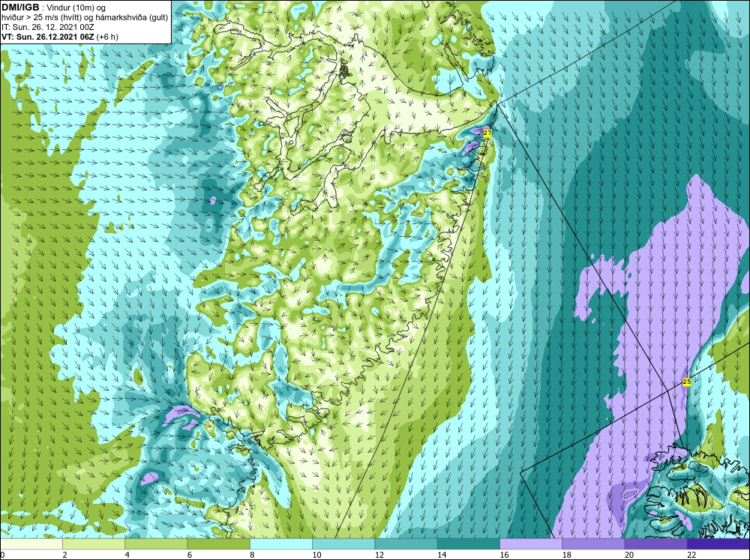This screenshot has height=560, width=750.
Task: Pick the 8–10 m/s light cyan swatch
Action: pos(281,544)
